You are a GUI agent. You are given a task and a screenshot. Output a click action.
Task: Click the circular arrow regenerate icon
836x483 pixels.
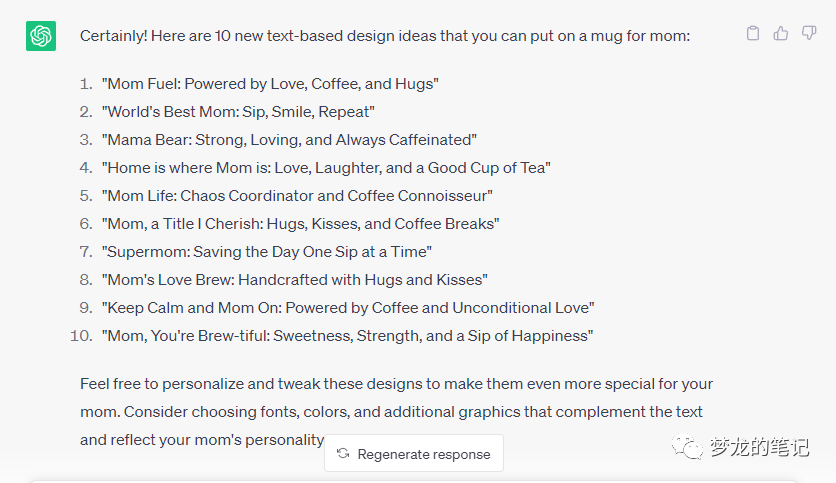[343, 454]
